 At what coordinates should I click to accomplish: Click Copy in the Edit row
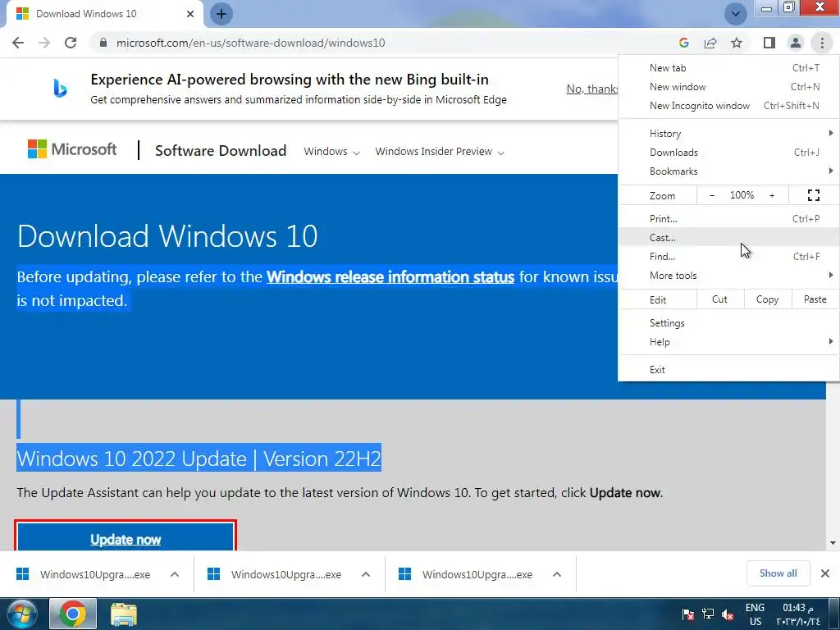(x=767, y=299)
